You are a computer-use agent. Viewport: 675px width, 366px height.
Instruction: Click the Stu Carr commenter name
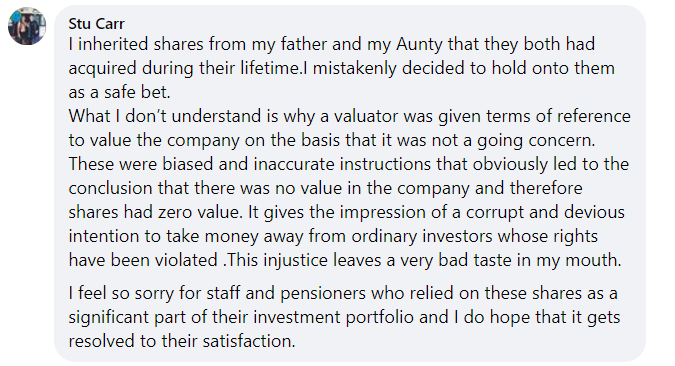point(96,24)
